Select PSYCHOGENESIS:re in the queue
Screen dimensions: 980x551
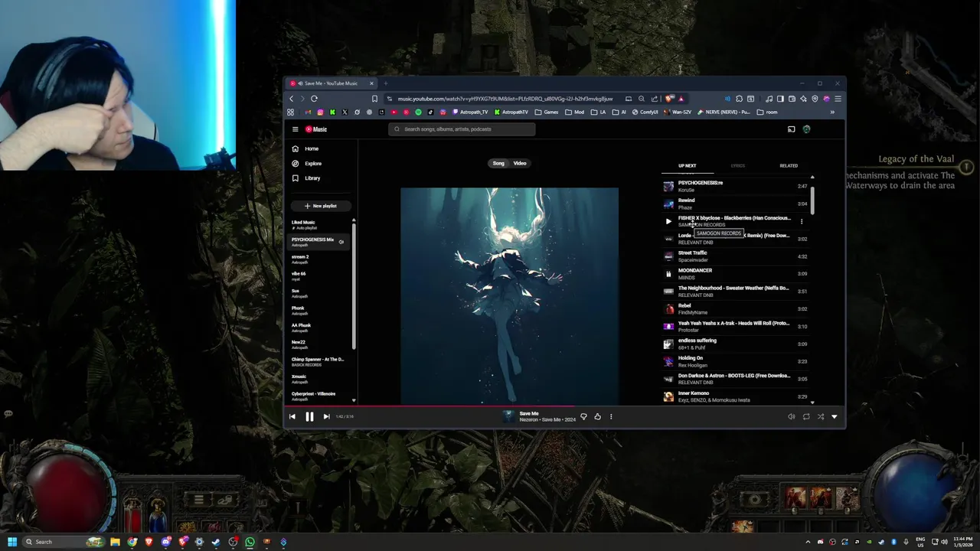[735, 186]
